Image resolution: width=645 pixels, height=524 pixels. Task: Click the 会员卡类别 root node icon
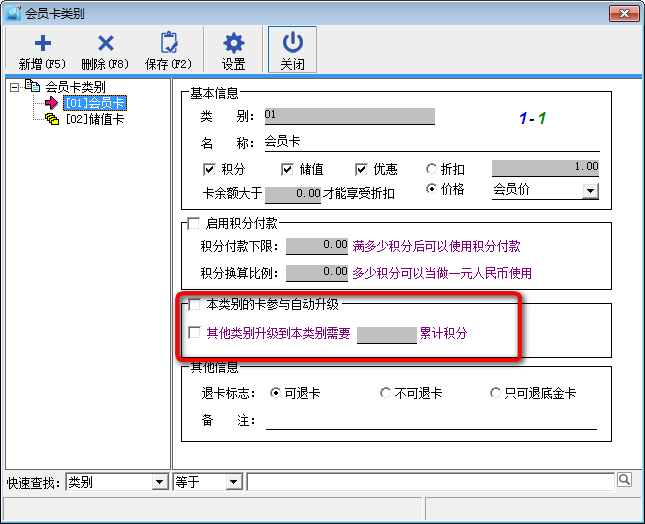click(32, 86)
